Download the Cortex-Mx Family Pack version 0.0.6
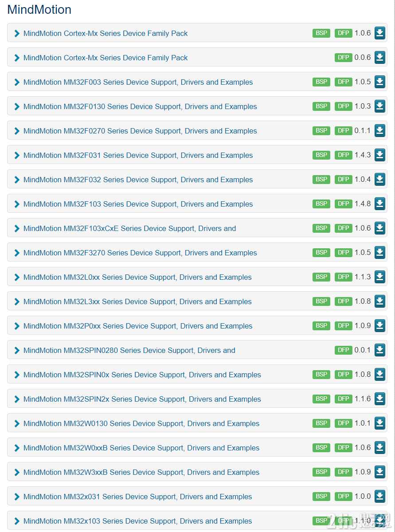Viewport: 395px width, 532px height. coord(380,58)
